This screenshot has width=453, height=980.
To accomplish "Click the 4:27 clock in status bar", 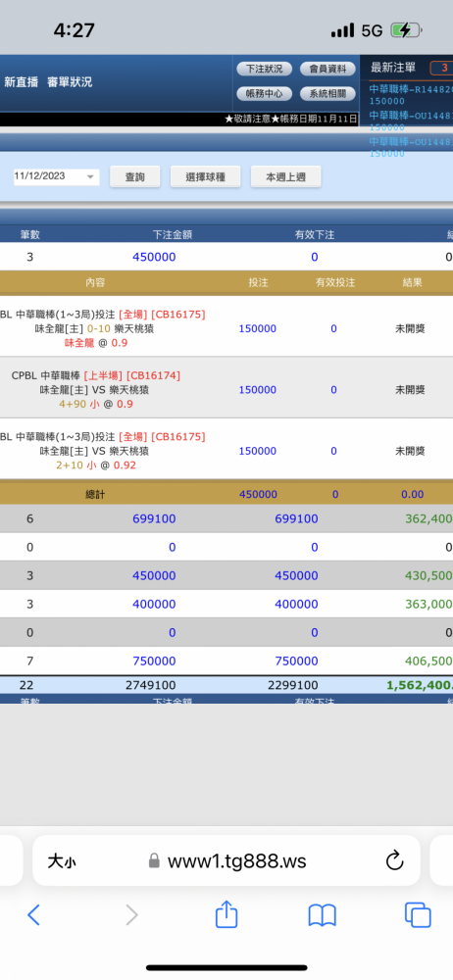I will 74,30.
